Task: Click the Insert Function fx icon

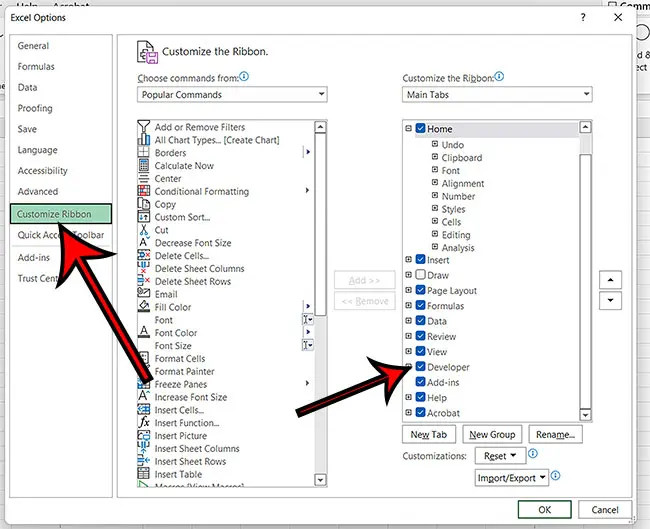Action: [x=145, y=423]
